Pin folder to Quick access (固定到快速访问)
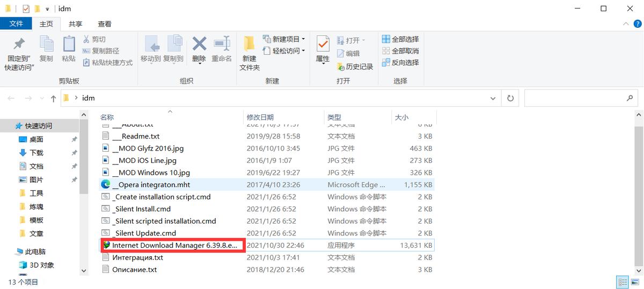The width and height of the screenshot is (644, 289). click(19, 54)
